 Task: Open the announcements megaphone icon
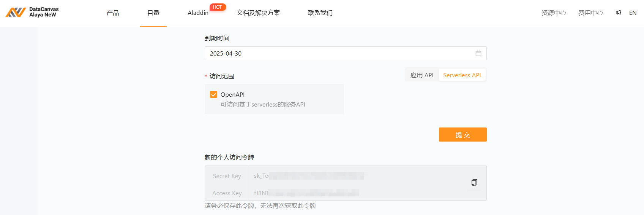(x=619, y=13)
